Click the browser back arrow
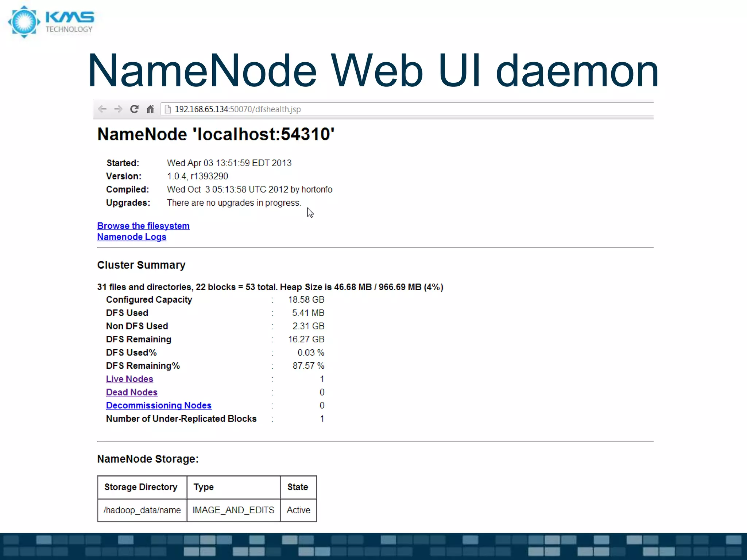Viewport: 747px width, 560px height. [102, 109]
